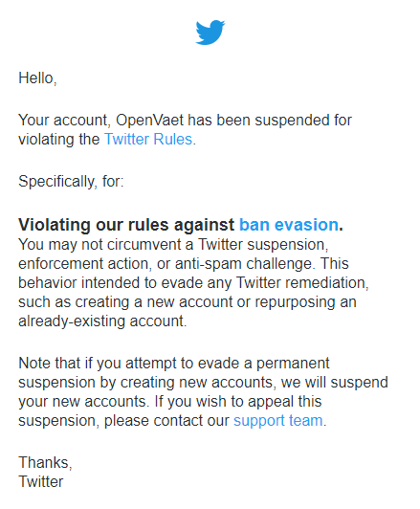
Task: Click the phrase "wish to appeal this"
Action: 258,402
